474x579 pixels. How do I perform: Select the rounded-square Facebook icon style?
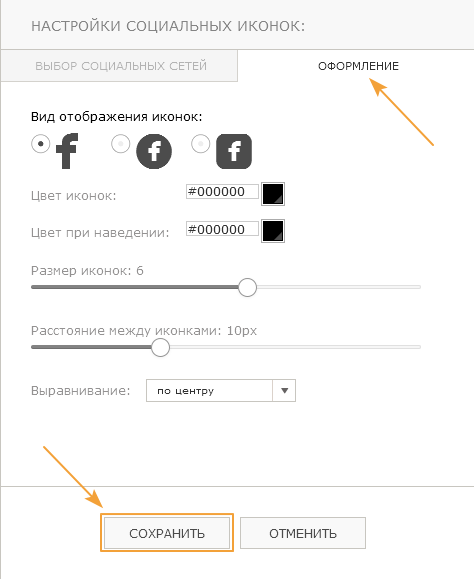(x=234, y=151)
